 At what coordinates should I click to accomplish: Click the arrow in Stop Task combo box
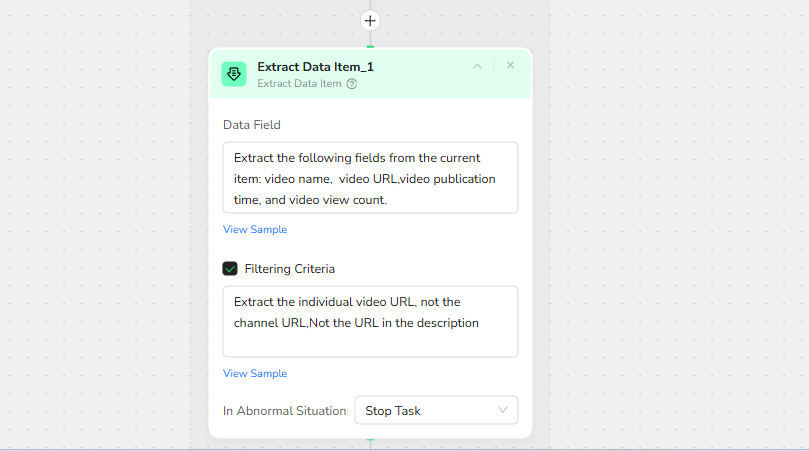(503, 410)
